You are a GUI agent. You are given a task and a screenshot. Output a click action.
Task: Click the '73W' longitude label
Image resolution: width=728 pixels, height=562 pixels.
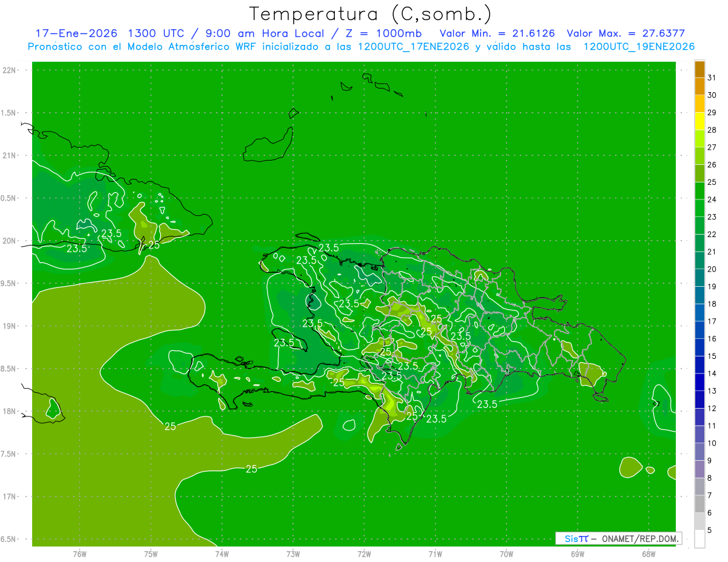coord(293,554)
